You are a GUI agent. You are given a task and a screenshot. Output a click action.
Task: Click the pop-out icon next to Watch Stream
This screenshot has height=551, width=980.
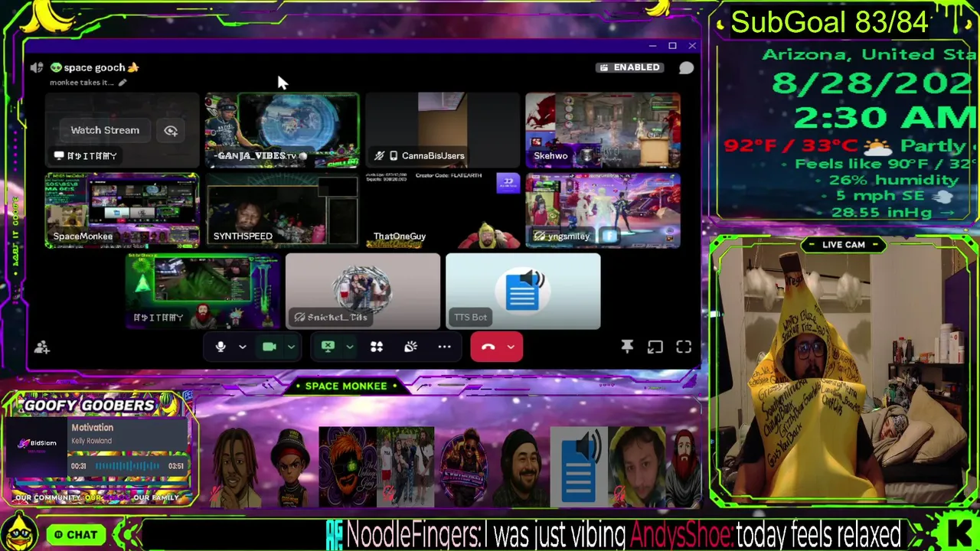pyautogui.click(x=171, y=130)
